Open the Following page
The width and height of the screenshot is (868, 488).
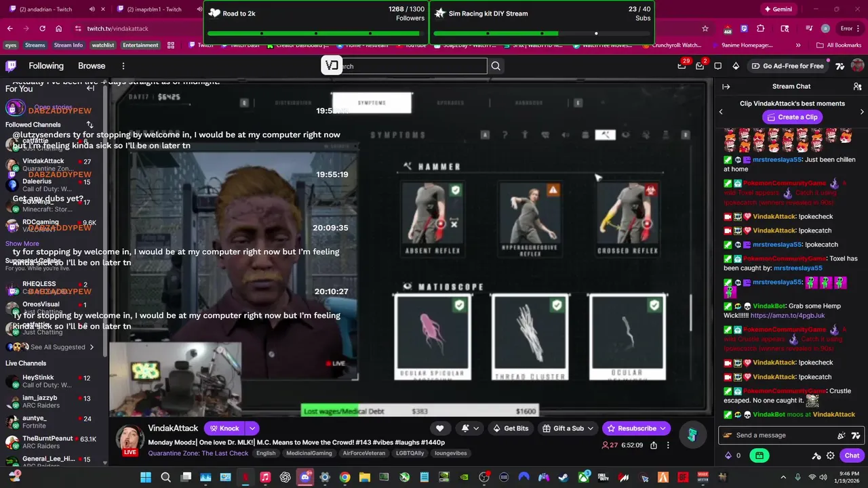pos(46,66)
